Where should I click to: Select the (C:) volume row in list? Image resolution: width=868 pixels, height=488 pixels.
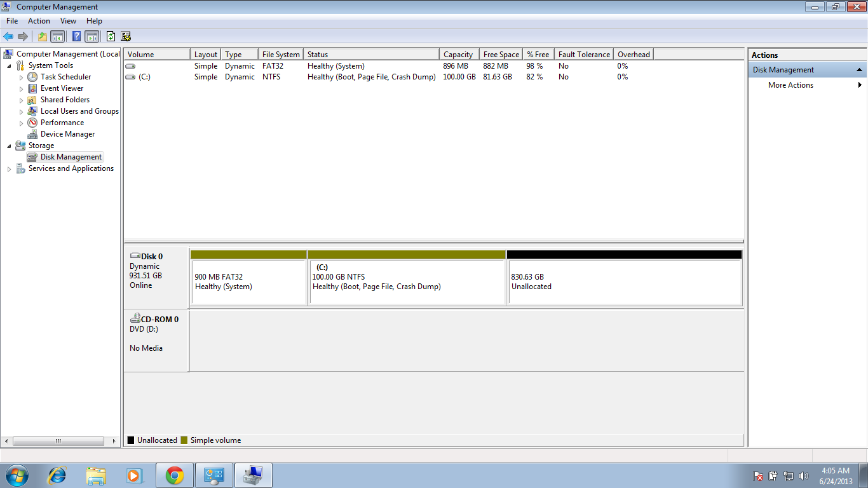144,77
